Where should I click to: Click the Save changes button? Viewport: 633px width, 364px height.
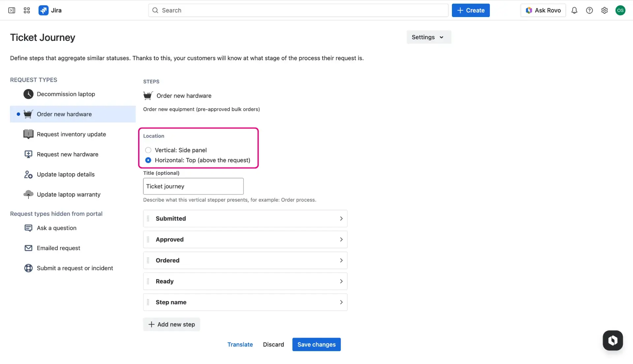pyautogui.click(x=316, y=344)
